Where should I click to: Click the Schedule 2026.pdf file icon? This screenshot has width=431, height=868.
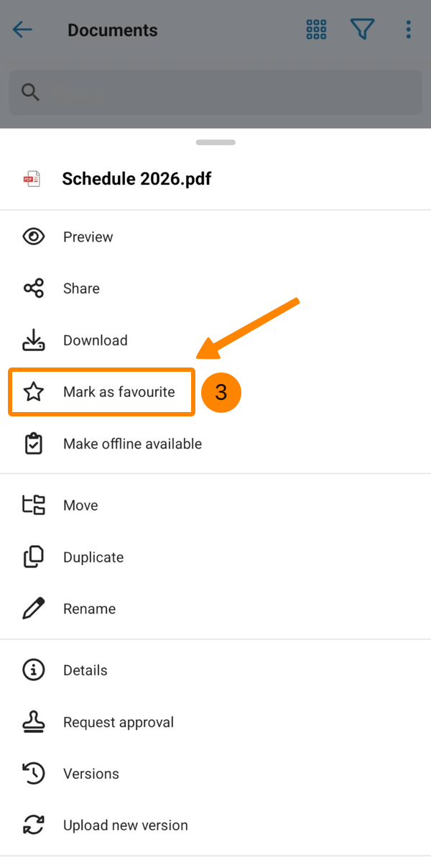(x=32, y=179)
